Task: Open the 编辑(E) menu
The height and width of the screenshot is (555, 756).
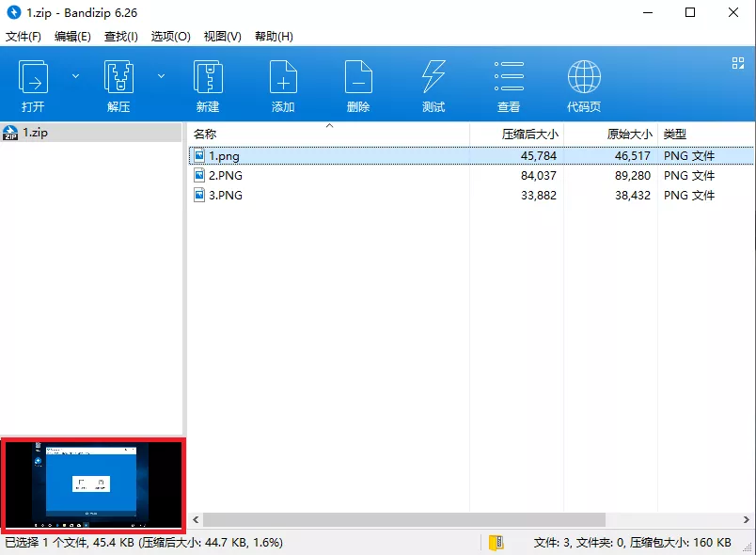Action: 72,37
